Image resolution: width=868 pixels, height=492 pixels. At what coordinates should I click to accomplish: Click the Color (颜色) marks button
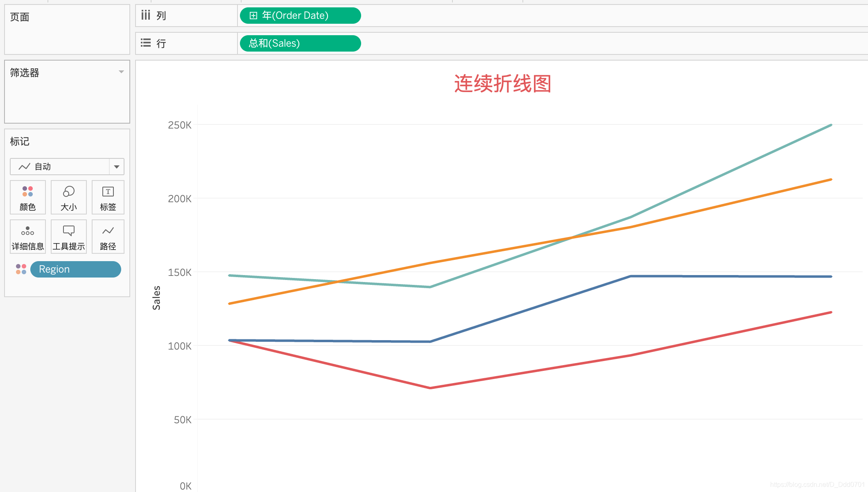(28, 197)
